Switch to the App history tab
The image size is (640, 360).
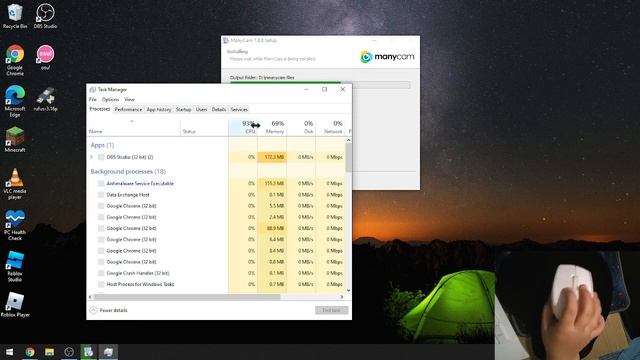tap(159, 109)
